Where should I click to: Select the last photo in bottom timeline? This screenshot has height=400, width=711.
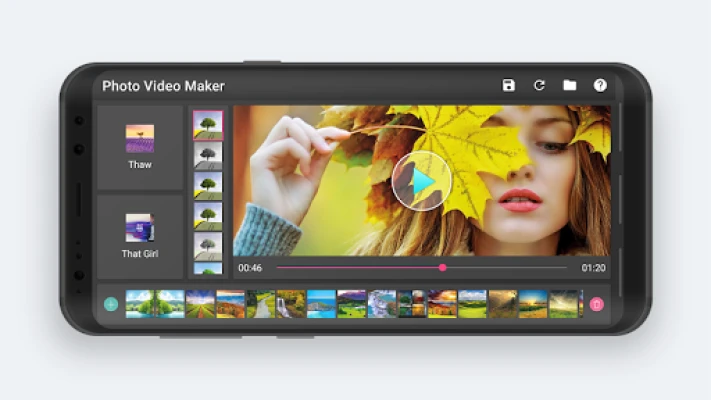pos(564,304)
